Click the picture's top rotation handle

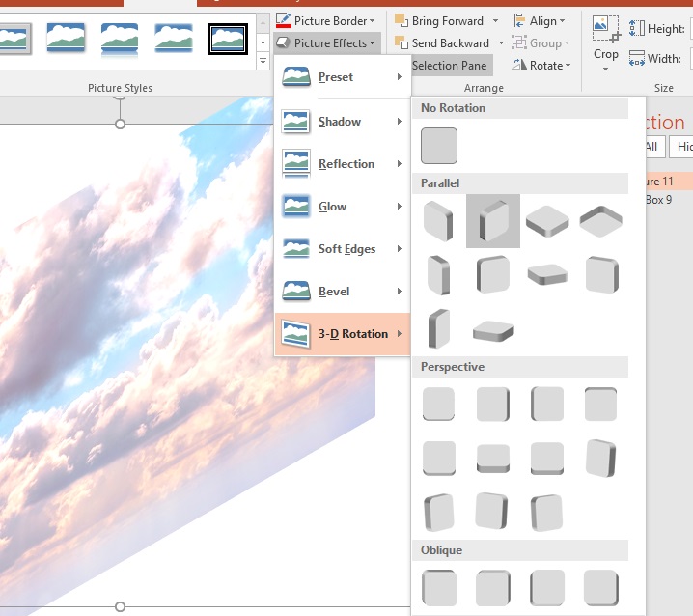click(x=120, y=98)
